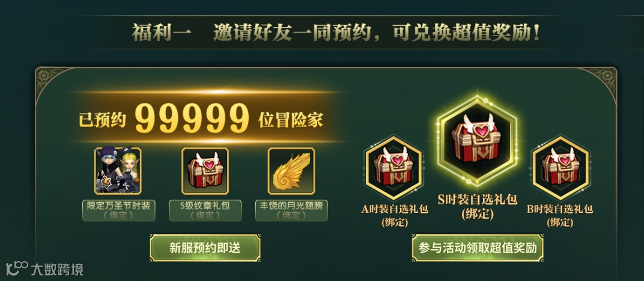The width and height of the screenshot is (644, 281).
Task: Click the 大数跨境 watermark logo icon
Action: pyautogui.click(x=16, y=268)
